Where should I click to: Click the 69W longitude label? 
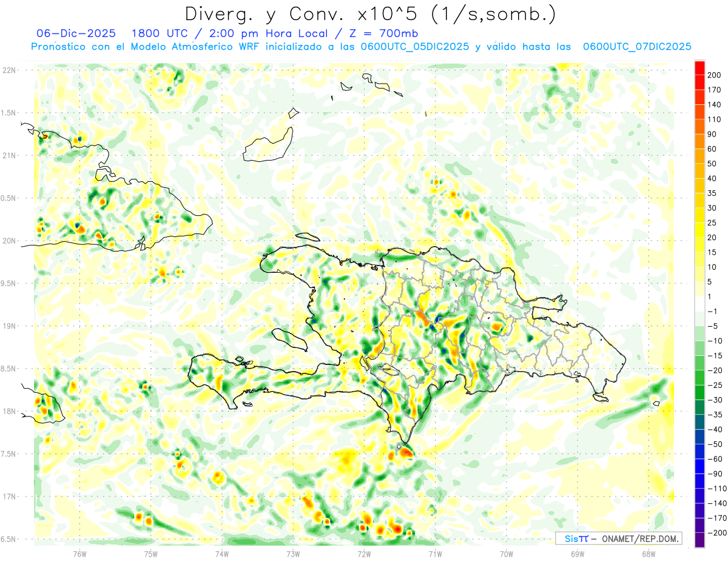(577, 554)
